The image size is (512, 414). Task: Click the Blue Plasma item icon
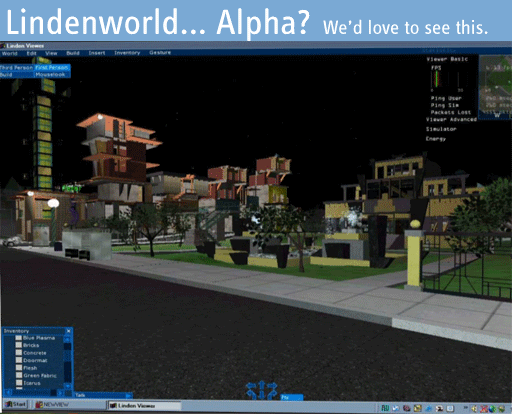tap(19, 338)
